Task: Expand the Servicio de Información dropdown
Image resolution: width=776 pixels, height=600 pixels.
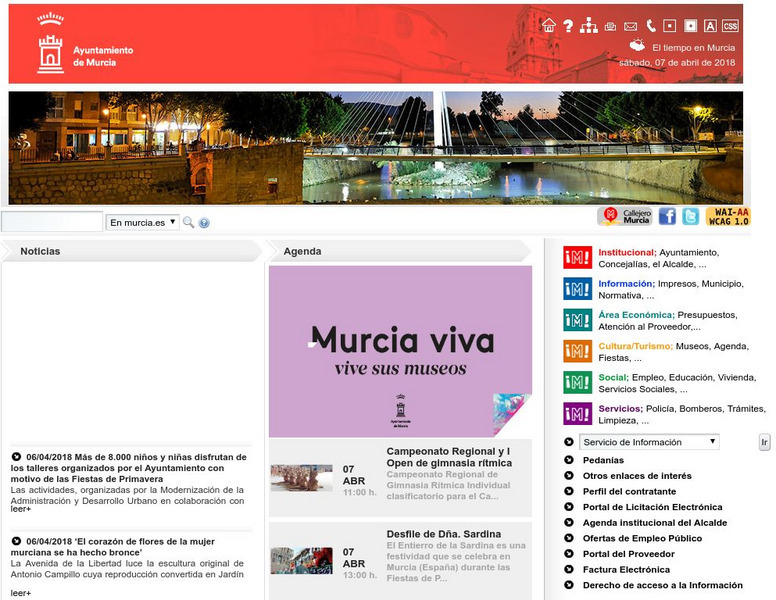Action: tap(649, 442)
